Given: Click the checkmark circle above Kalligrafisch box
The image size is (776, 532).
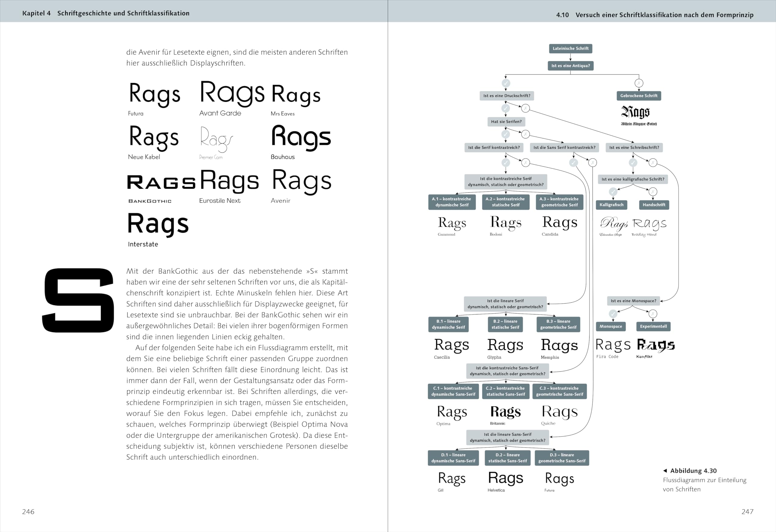Looking at the screenshot, I should [x=613, y=191].
